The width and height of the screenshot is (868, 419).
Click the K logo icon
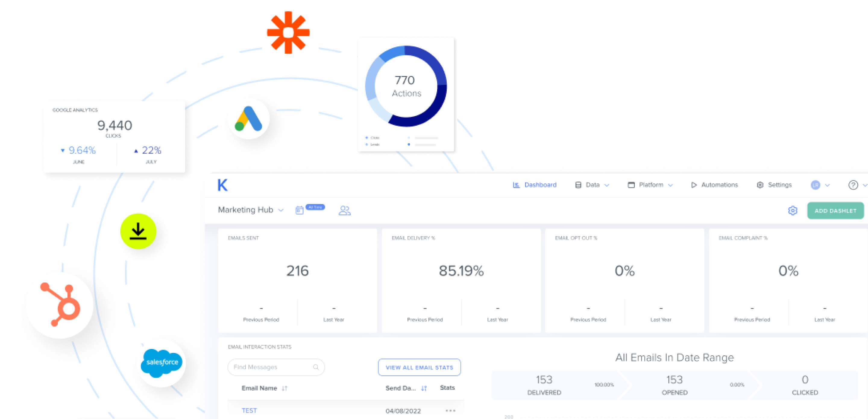point(222,185)
